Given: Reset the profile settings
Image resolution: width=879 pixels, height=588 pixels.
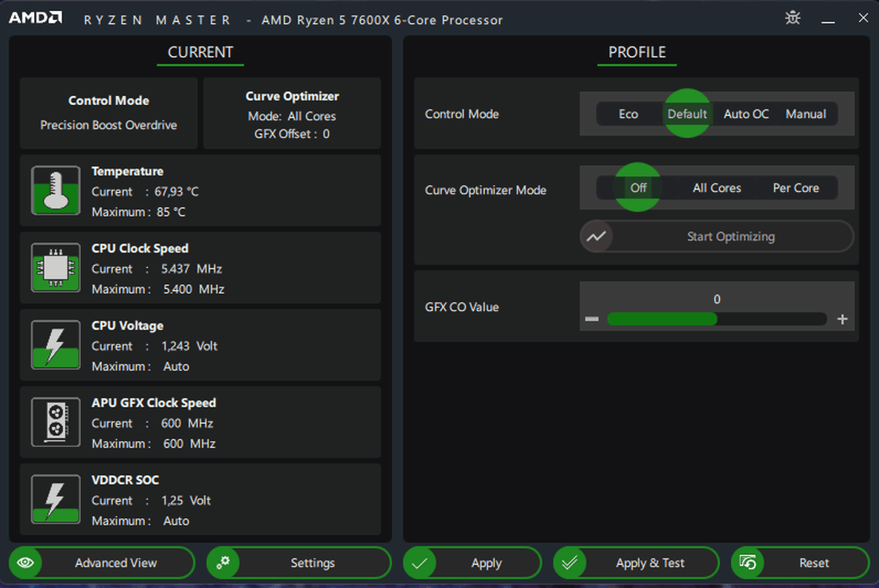Looking at the screenshot, I should (801, 563).
